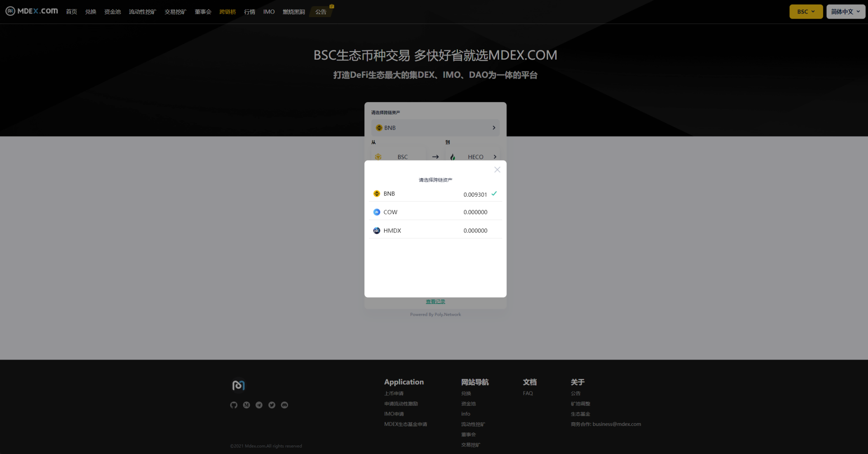Image resolution: width=868 pixels, height=454 pixels.
Task: Open the 流动性挖矿 menu item
Action: (142, 12)
